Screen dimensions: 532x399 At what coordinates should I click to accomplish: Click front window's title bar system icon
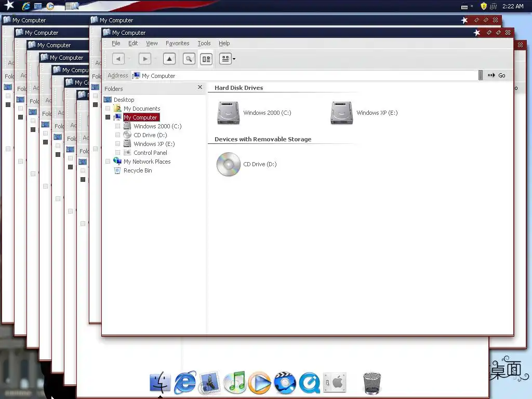(107, 32)
